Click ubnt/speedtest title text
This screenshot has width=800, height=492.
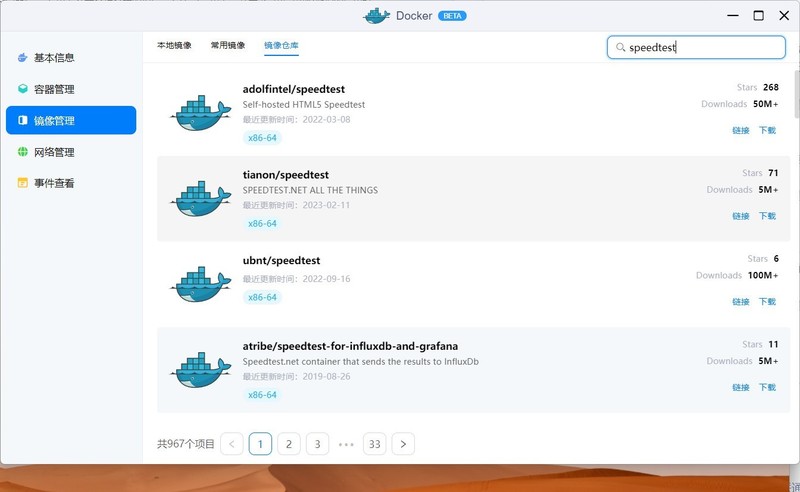pos(282,260)
